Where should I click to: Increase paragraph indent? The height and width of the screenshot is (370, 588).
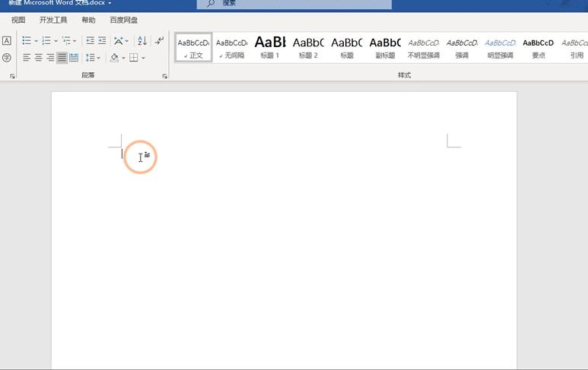click(x=102, y=41)
